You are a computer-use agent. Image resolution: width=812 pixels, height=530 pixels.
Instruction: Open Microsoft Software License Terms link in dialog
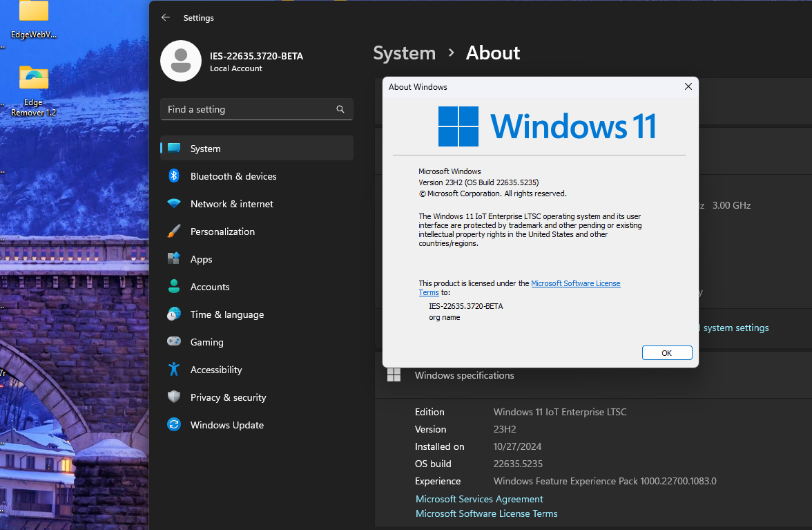pyautogui.click(x=575, y=283)
